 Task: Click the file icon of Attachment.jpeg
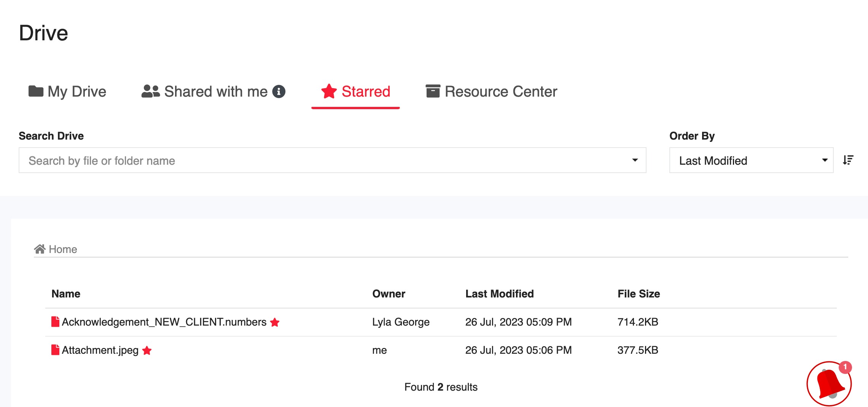click(55, 350)
